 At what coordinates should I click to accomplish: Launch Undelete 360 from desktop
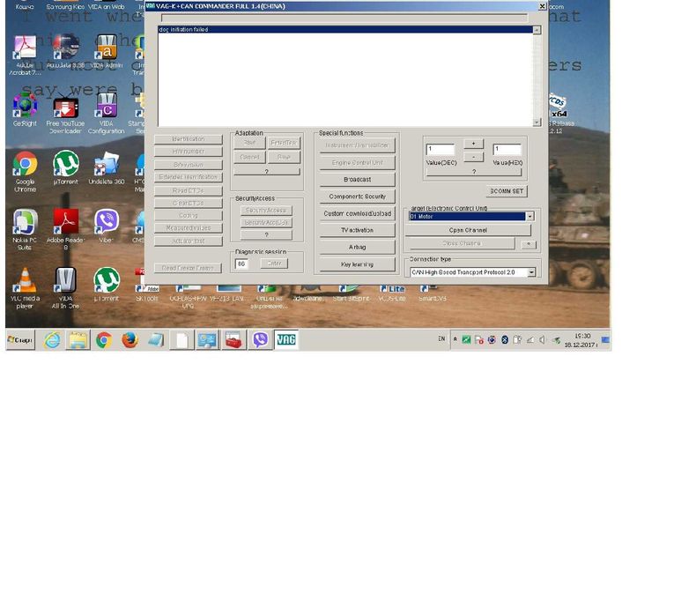pos(107,167)
